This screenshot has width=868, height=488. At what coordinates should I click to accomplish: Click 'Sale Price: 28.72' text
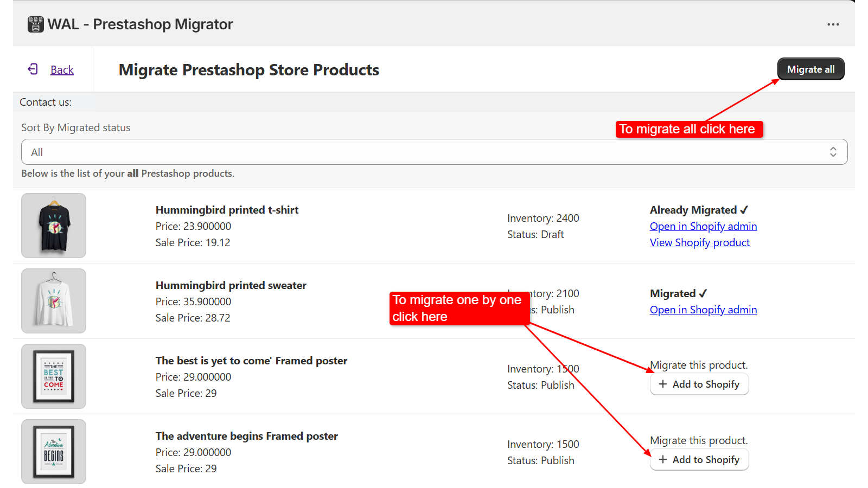click(x=193, y=318)
